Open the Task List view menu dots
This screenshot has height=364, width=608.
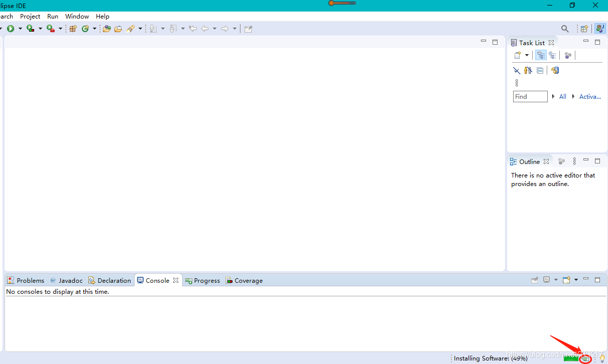point(517,83)
